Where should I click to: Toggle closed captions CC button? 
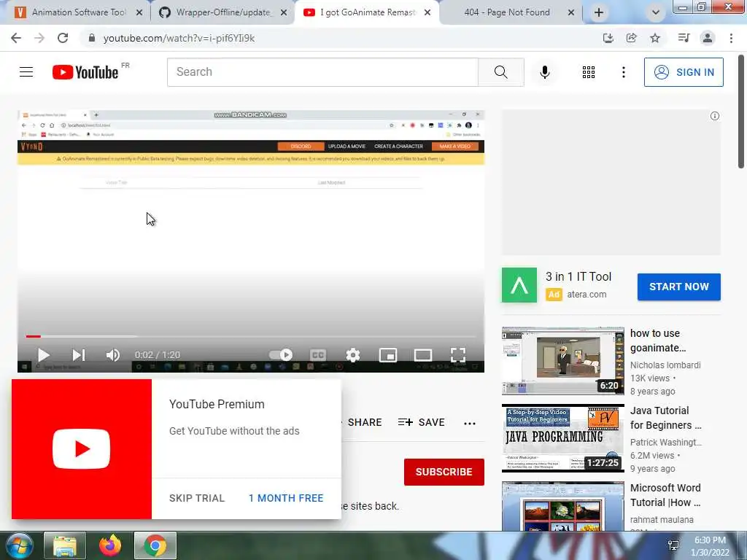click(x=318, y=355)
